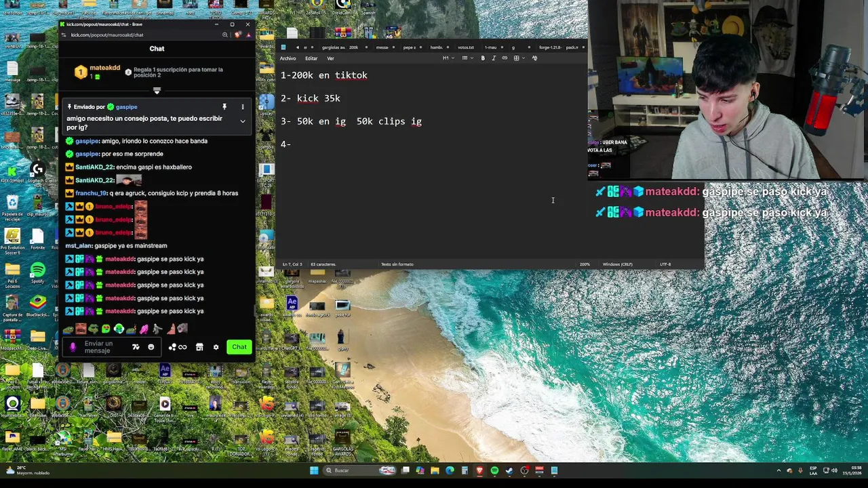Open gaspipe's profile in pinned message
The width and height of the screenshot is (868, 488).
[x=126, y=107]
